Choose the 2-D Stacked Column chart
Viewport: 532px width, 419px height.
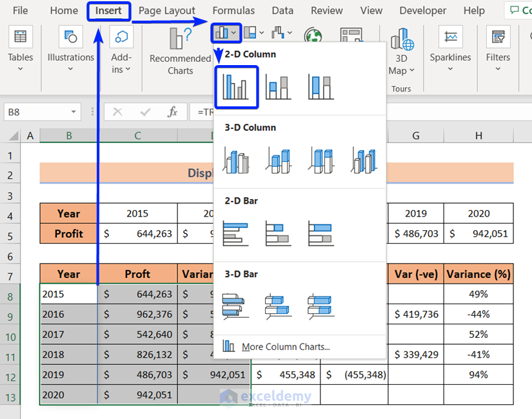pos(278,87)
